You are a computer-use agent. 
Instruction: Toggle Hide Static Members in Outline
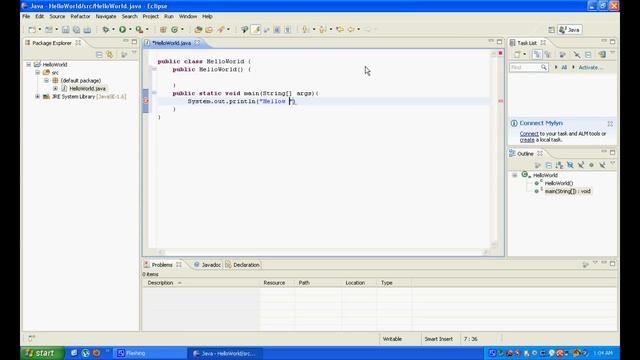[x=580, y=165]
